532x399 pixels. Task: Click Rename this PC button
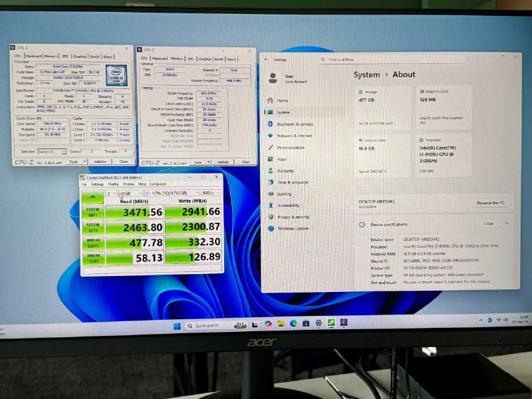tap(491, 203)
